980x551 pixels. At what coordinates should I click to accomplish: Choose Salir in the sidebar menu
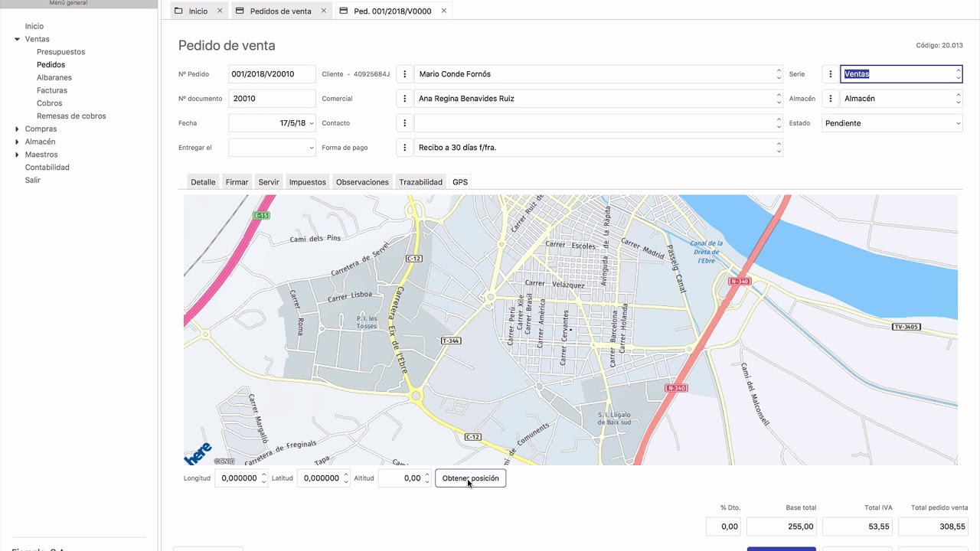(x=33, y=180)
